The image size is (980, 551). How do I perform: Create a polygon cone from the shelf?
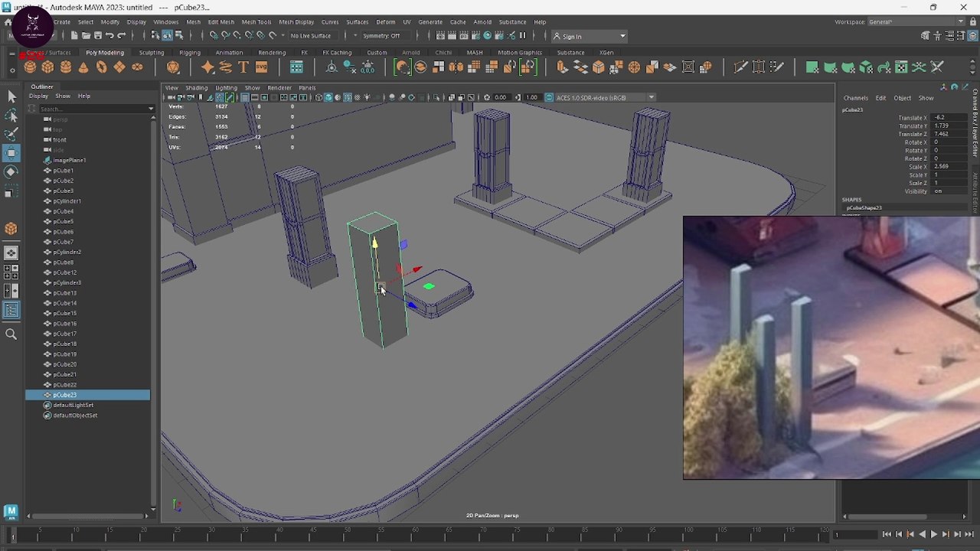point(83,67)
